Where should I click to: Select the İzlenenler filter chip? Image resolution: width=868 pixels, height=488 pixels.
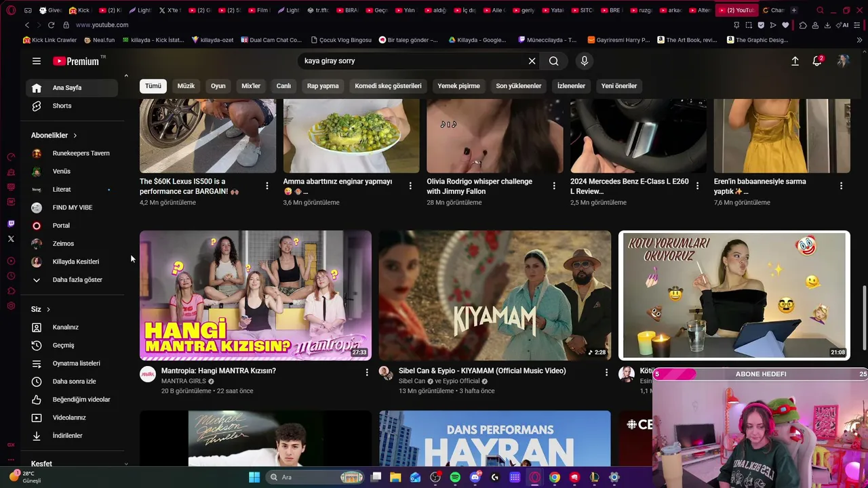pyautogui.click(x=571, y=86)
